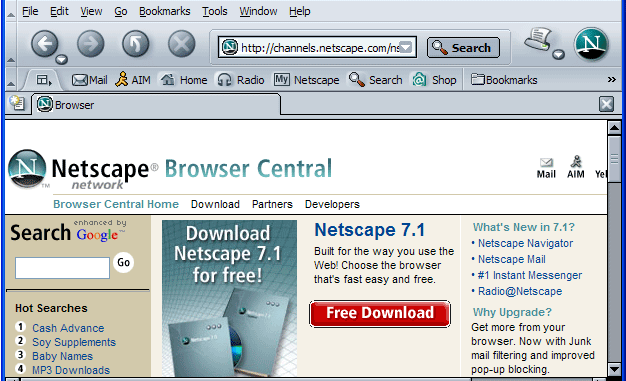
Task: Click the MP3 Downloads hot search
Action: (71, 370)
